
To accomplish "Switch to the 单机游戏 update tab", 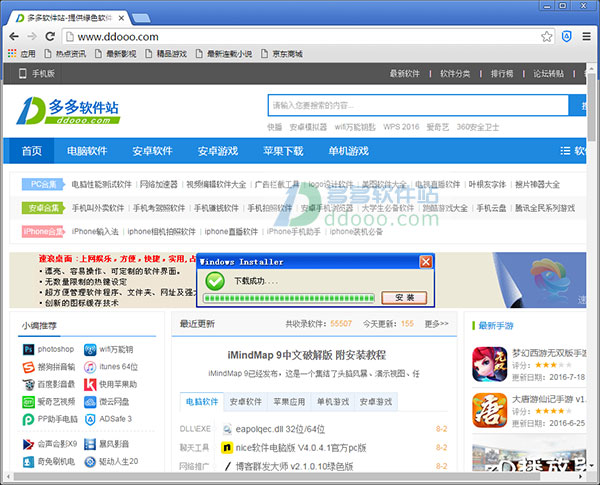I will (333, 402).
